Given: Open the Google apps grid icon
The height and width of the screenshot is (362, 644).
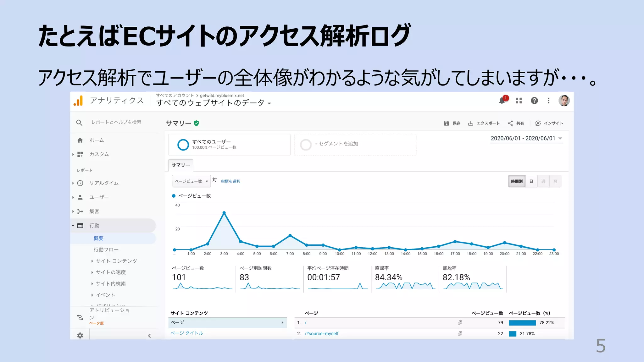Looking at the screenshot, I should click(x=519, y=101).
